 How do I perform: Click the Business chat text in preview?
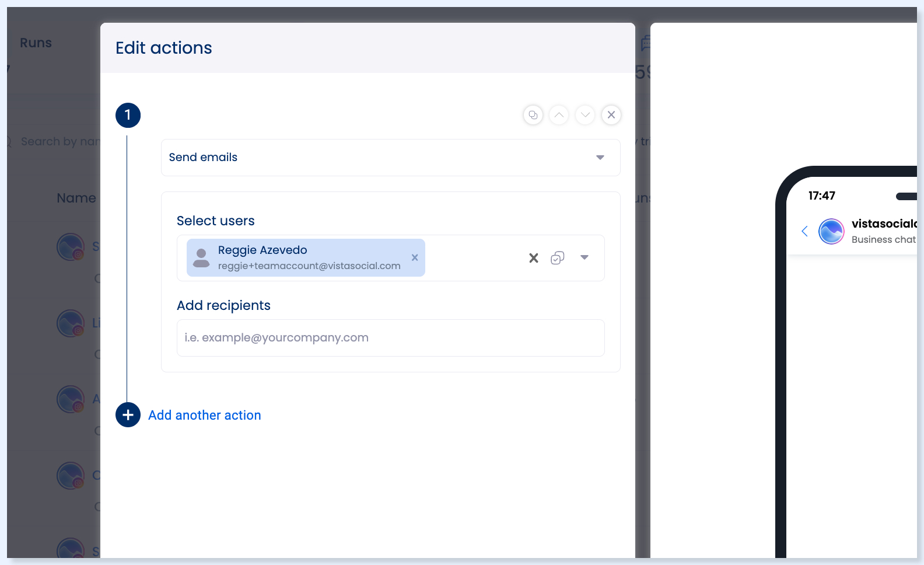coord(884,239)
